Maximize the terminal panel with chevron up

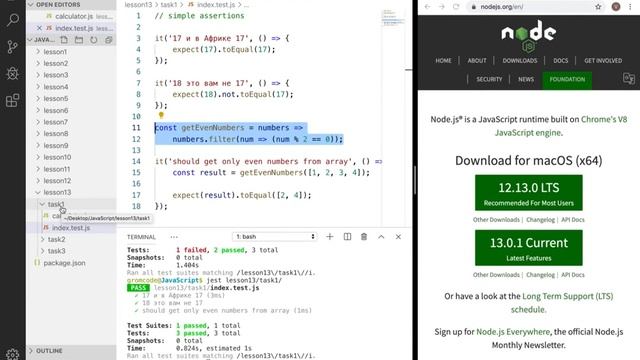click(x=381, y=237)
